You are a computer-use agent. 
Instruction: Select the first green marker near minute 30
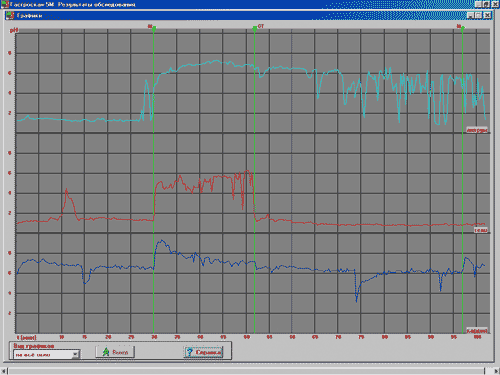coord(154,29)
